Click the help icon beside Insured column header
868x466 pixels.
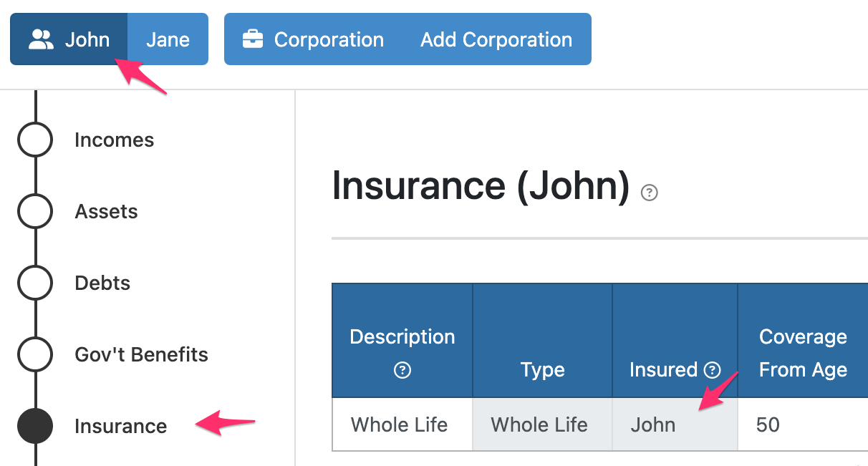(x=710, y=371)
